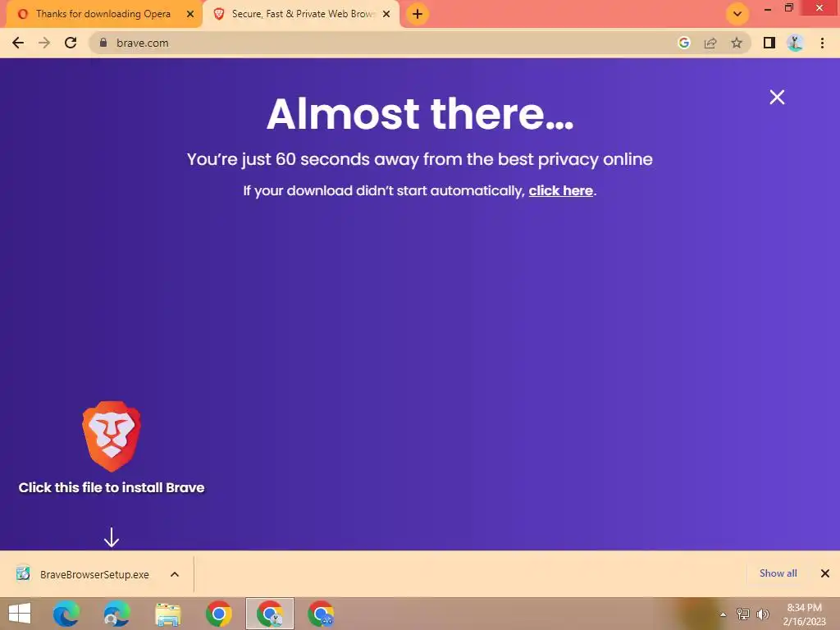Open network status in system tray
This screenshot has width=840, height=630.
[x=742, y=614]
